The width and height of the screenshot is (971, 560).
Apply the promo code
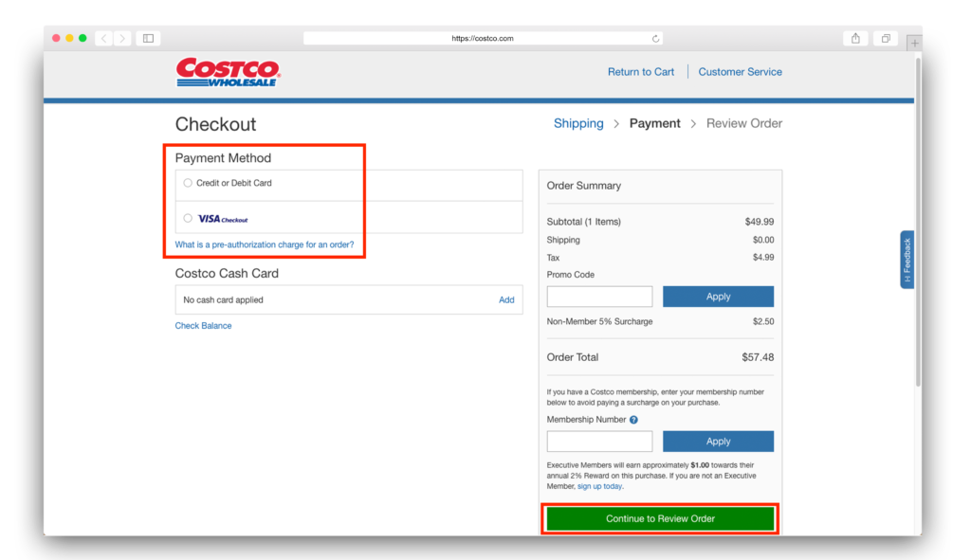pyautogui.click(x=719, y=297)
